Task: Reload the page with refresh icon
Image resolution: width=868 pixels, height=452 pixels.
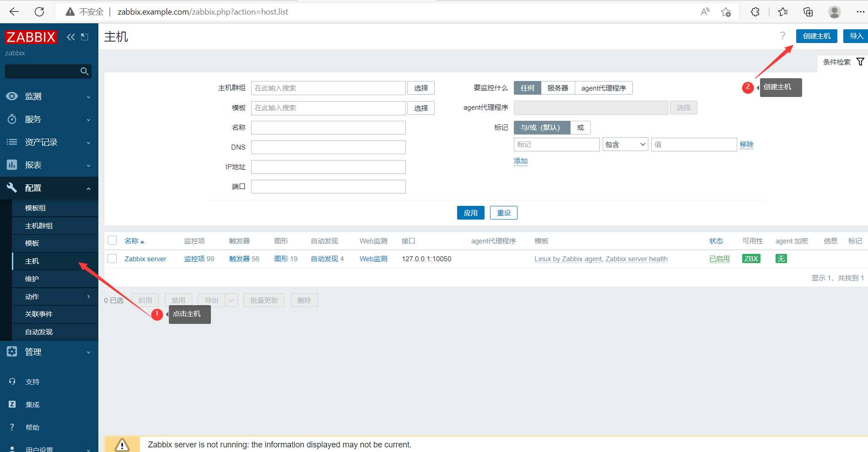Action: click(x=39, y=12)
